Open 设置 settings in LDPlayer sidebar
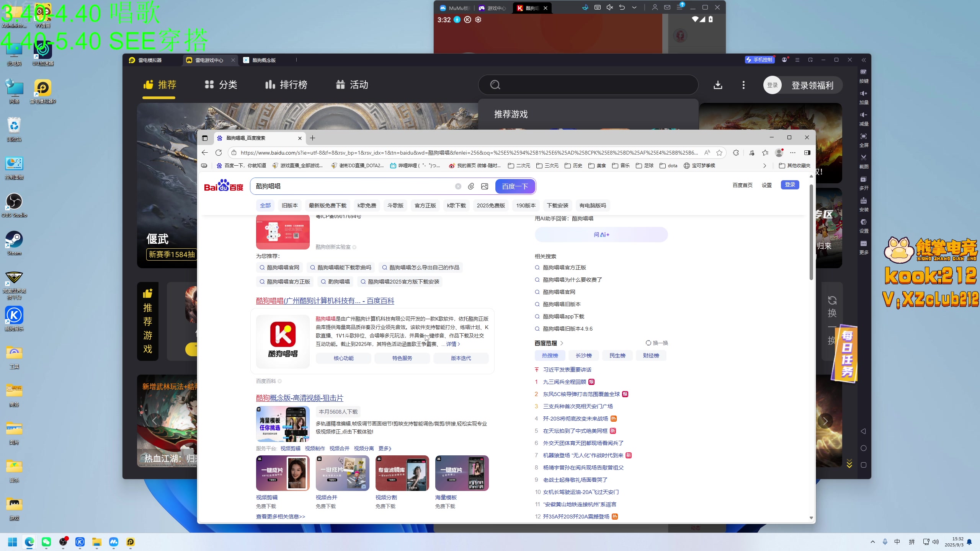Screen dimensions: 980x551 pos(864,226)
